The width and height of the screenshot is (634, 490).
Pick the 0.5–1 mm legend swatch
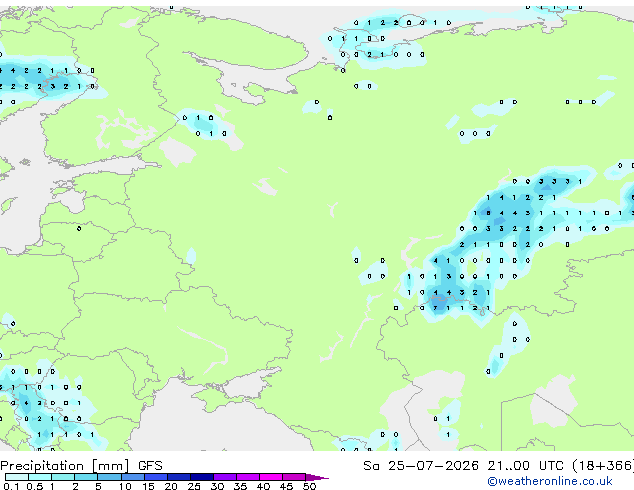[40, 477]
